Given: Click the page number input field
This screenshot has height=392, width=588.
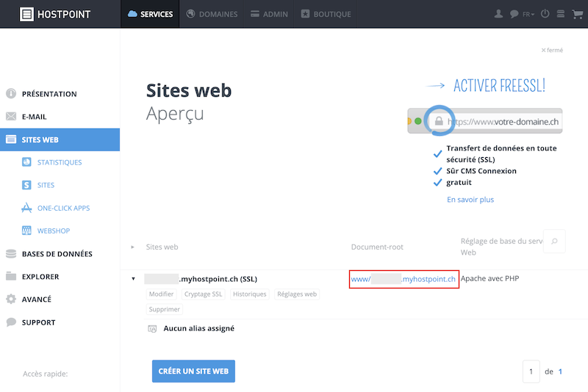Looking at the screenshot, I should (x=531, y=371).
